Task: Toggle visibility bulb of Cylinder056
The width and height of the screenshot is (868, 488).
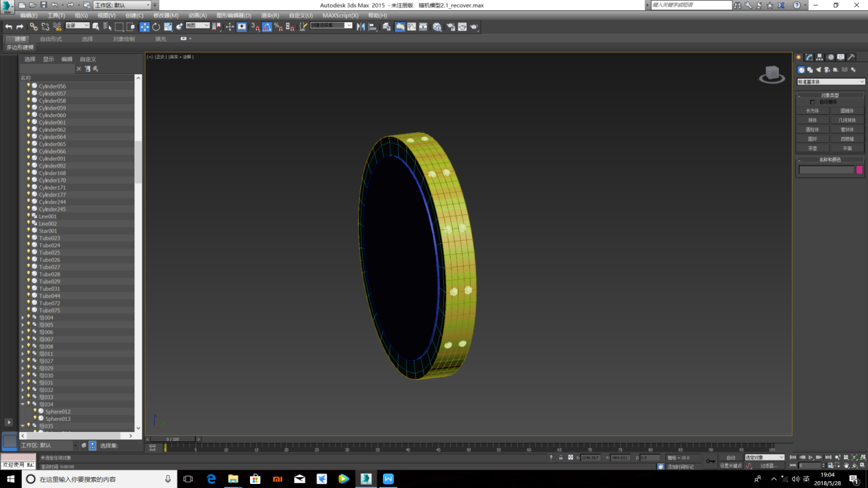Action: coord(29,86)
